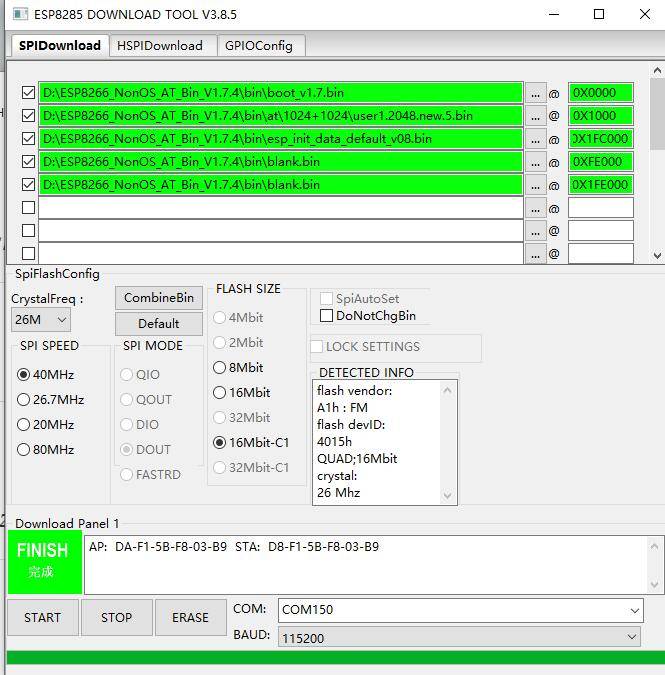Select 8Mbit flash size
This screenshot has width=665, height=675.
220,368
